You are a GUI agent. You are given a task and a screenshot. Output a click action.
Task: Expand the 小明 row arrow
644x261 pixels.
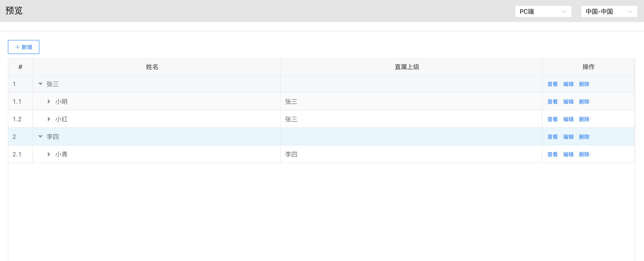(49, 101)
